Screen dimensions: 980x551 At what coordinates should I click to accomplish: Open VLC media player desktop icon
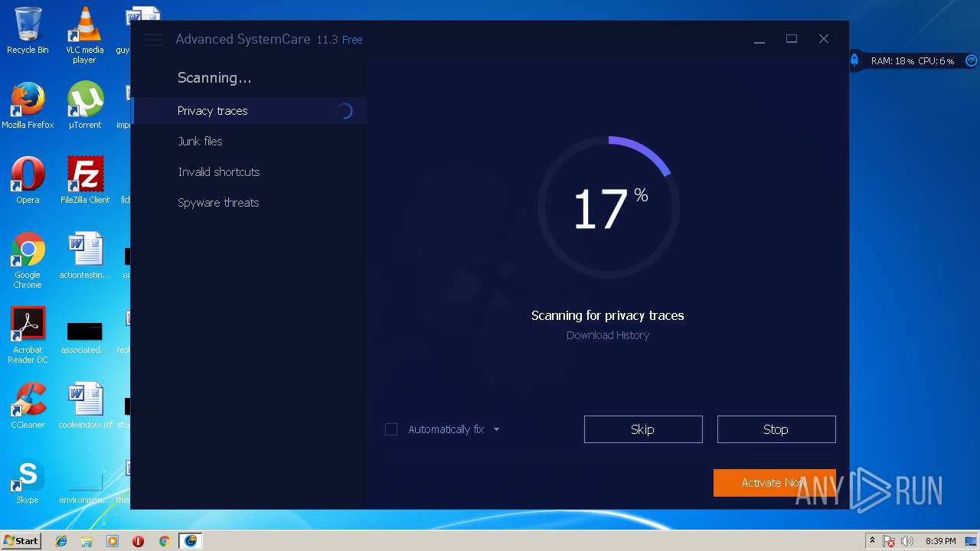(84, 35)
